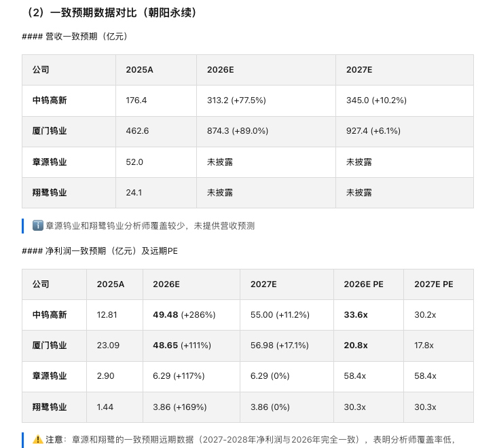Click net profit value 12.81
The width and height of the screenshot is (495, 448).
coord(107,315)
